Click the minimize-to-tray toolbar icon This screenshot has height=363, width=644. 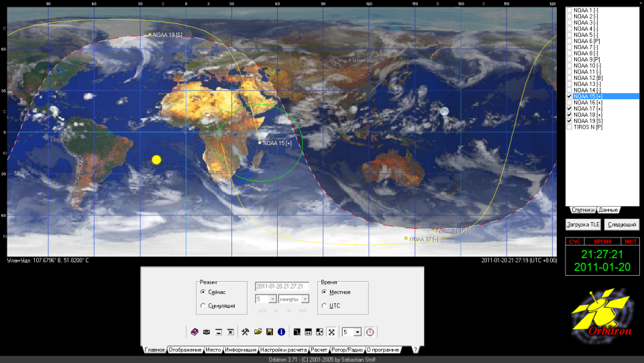coord(219,331)
